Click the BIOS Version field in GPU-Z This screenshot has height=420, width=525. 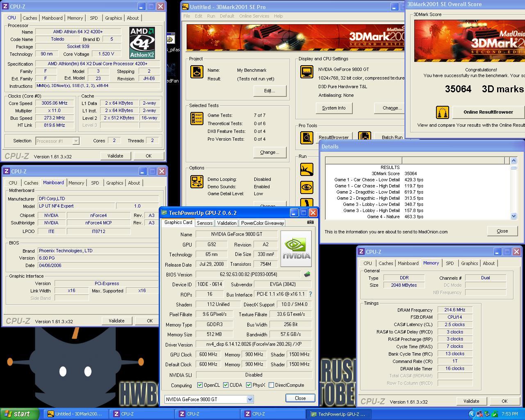pos(248,274)
